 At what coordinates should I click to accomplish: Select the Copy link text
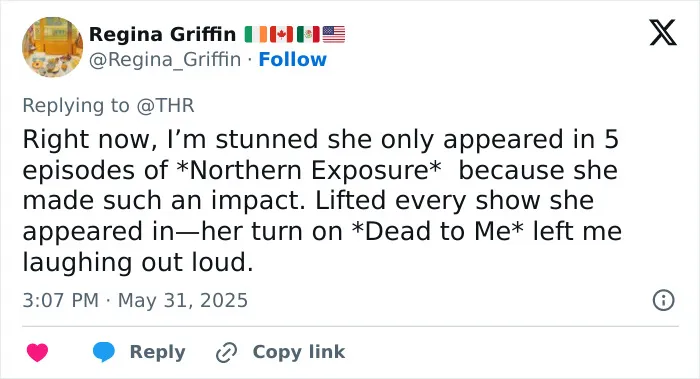click(299, 352)
